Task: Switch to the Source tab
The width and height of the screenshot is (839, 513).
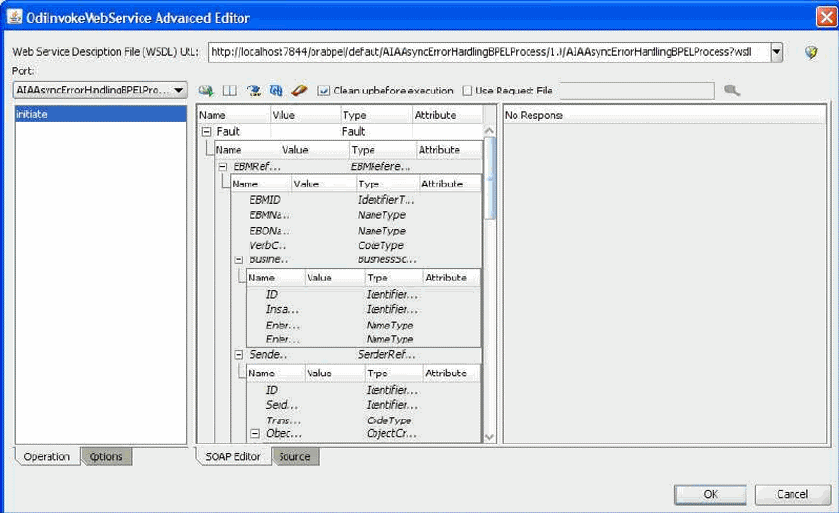Action: pos(295,457)
